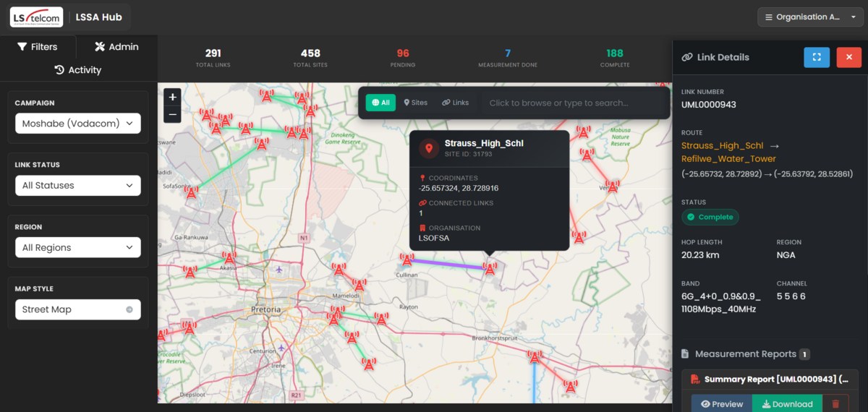
Task: Click the search field to browse sites
Action: 571,103
